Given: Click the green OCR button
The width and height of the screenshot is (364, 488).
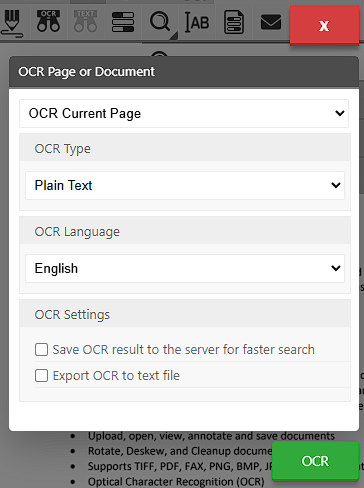Looking at the screenshot, I should point(315,461).
